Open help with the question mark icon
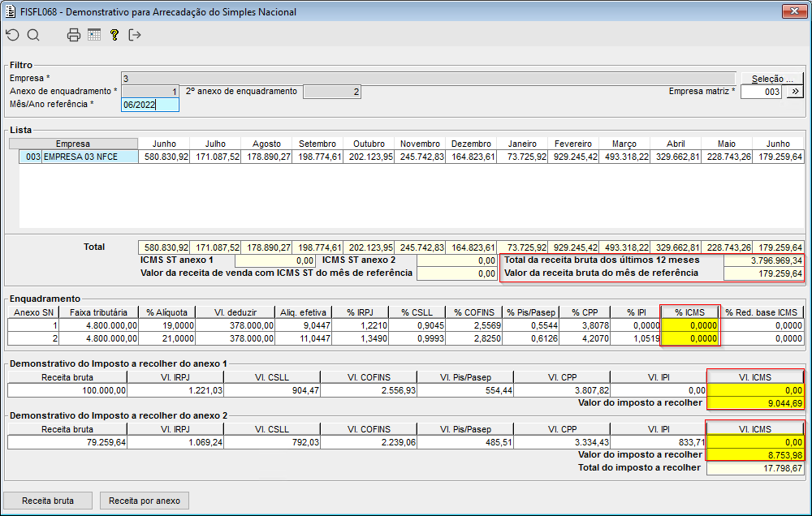The width and height of the screenshot is (812, 516). 114,35
